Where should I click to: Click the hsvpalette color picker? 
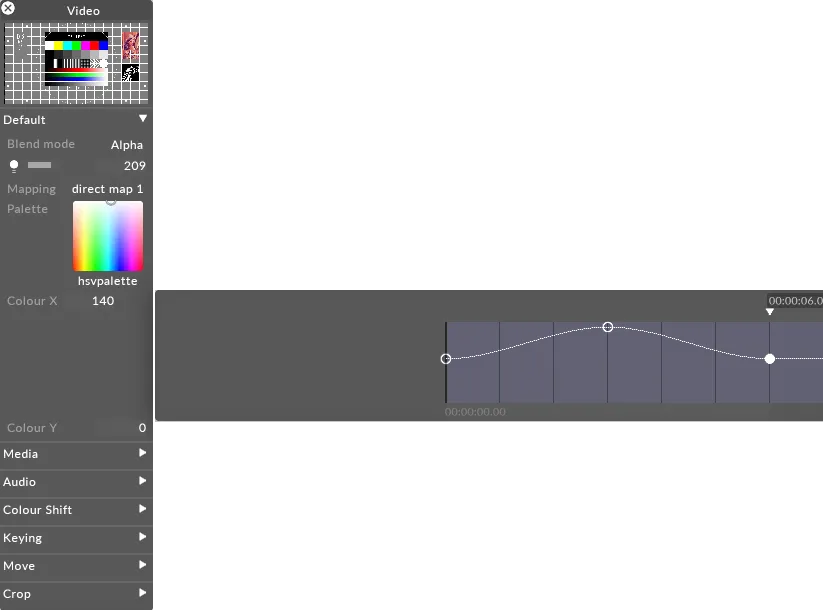click(108, 236)
